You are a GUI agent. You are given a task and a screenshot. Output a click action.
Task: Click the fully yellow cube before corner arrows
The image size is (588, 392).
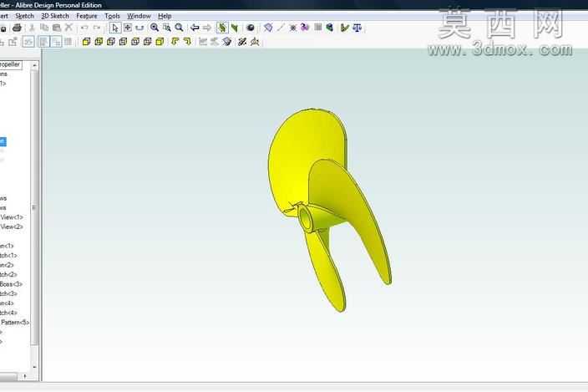pos(160,42)
